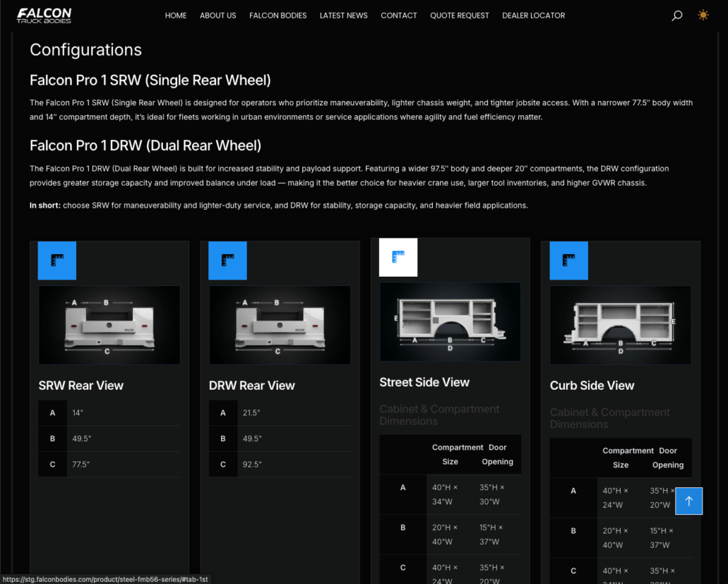The width and height of the screenshot is (728, 584).
Task: Click the back-to-top arrow button
Action: (x=689, y=501)
